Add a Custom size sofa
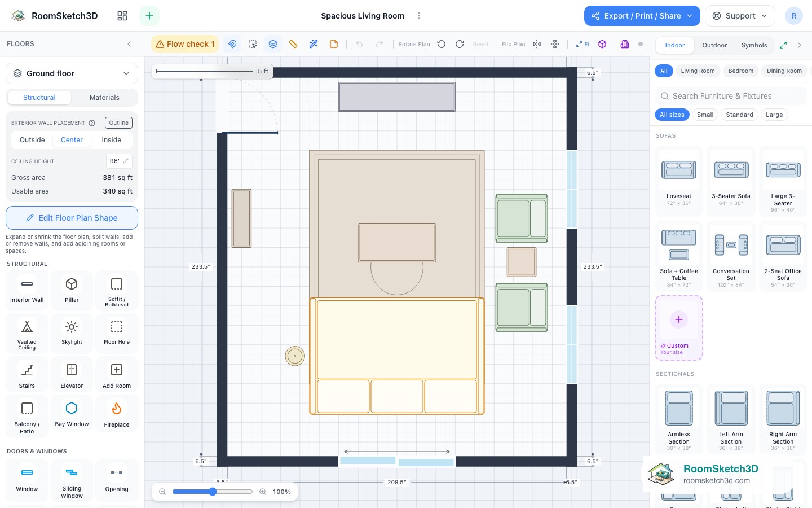The height and width of the screenshot is (508, 812). coord(679,328)
